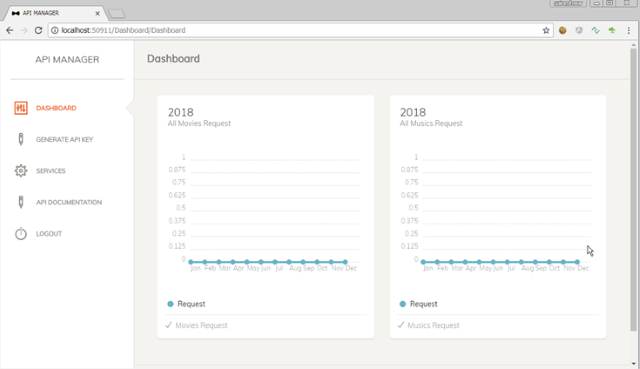Click the localhost address bar
Screen dimensions: 640x369
[300, 30]
